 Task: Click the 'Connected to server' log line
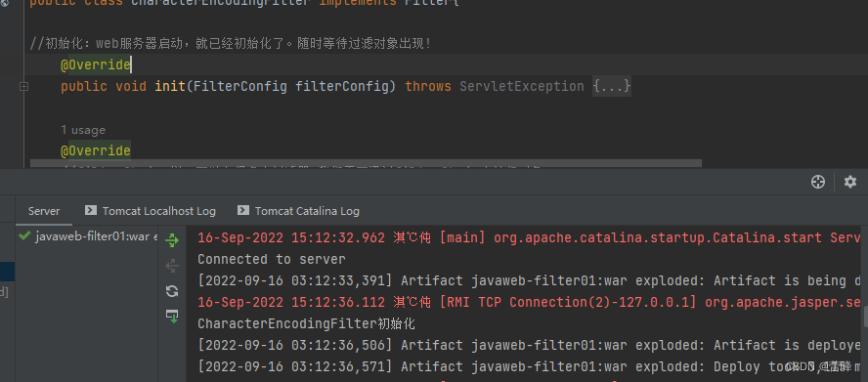(x=272, y=259)
